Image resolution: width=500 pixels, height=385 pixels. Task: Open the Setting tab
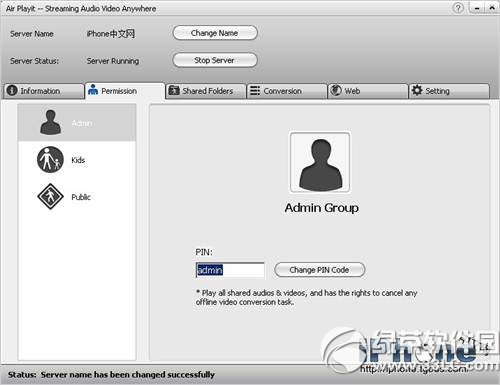[449, 91]
